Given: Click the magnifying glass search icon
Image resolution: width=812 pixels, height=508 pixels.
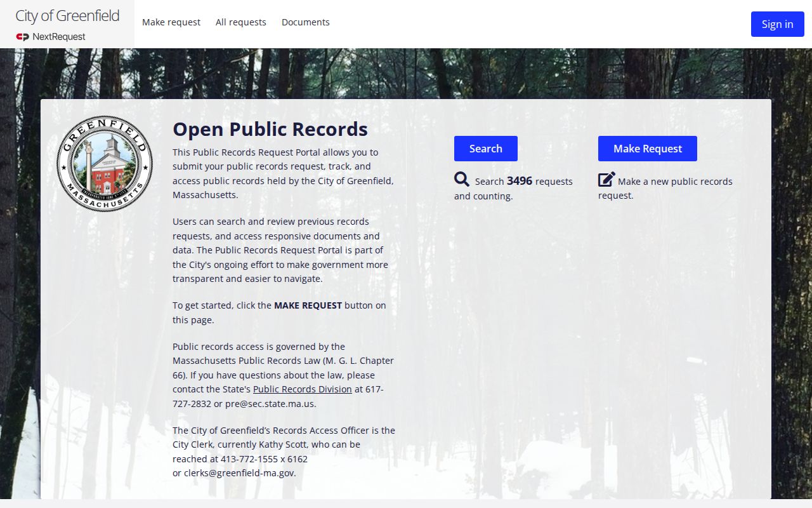Looking at the screenshot, I should pyautogui.click(x=462, y=180).
